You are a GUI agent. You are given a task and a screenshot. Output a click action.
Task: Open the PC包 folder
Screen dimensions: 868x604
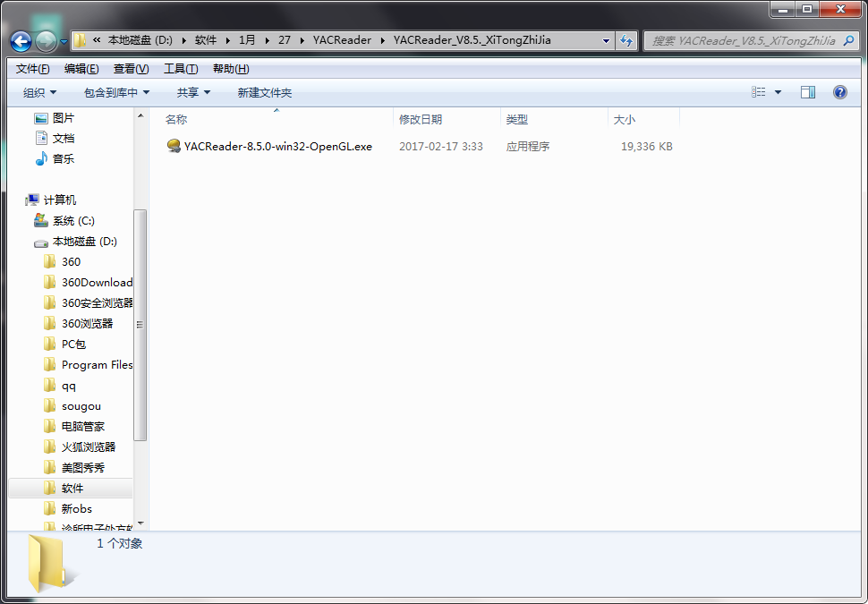(x=73, y=344)
